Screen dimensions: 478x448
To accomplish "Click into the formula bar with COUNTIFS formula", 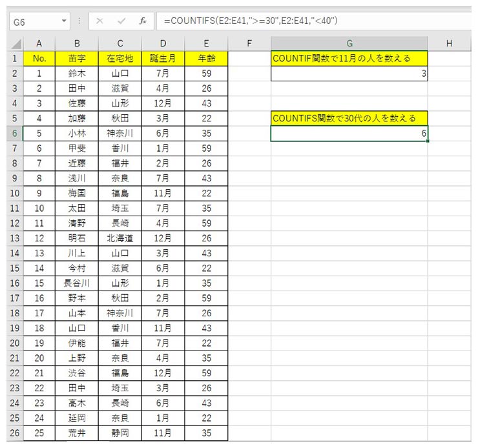I will [x=310, y=21].
